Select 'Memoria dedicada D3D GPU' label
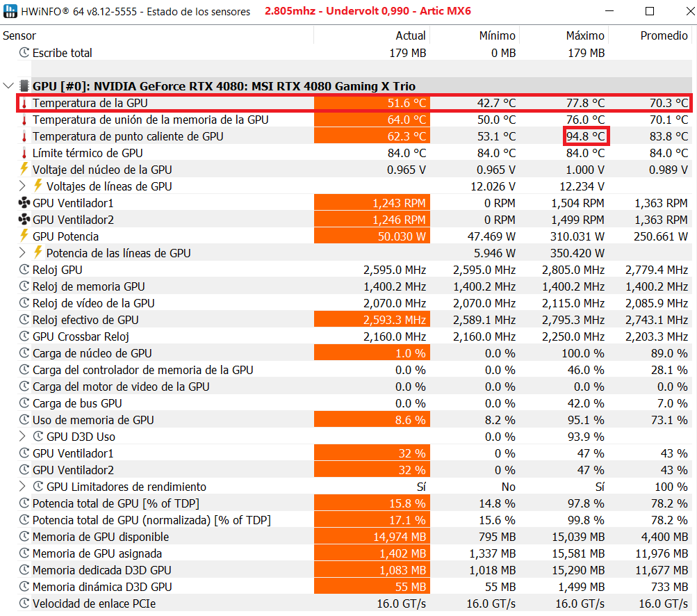This screenshot has height=616, width=697. tap(101, 570)
